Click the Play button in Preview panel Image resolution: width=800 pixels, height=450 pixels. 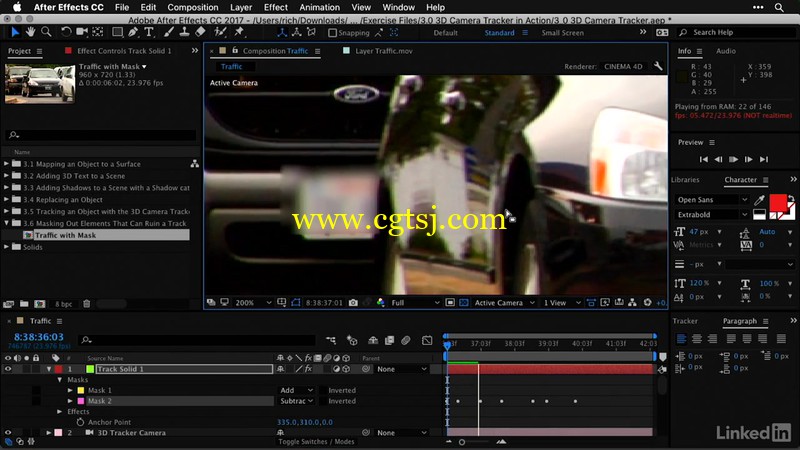tap(733, 159)
